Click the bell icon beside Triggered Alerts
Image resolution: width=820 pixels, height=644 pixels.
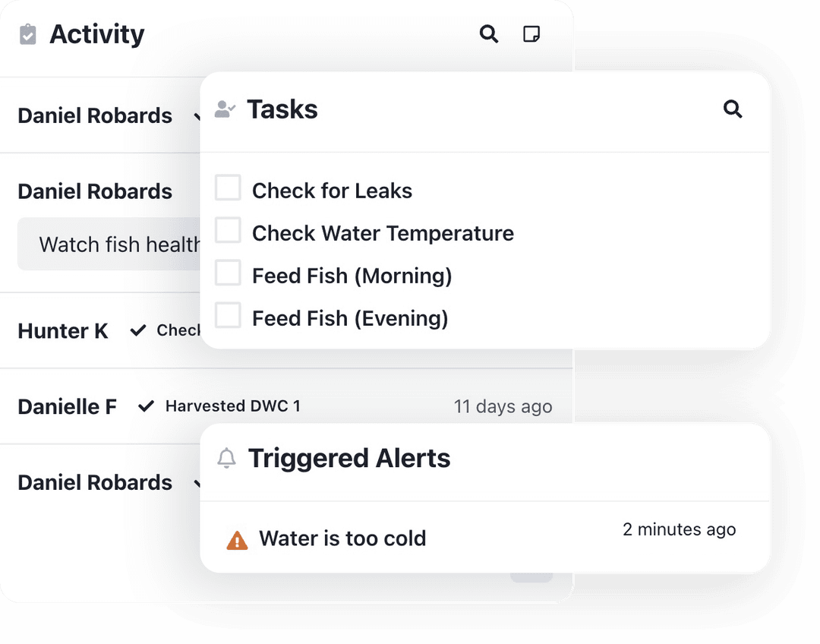pos(225,457)
